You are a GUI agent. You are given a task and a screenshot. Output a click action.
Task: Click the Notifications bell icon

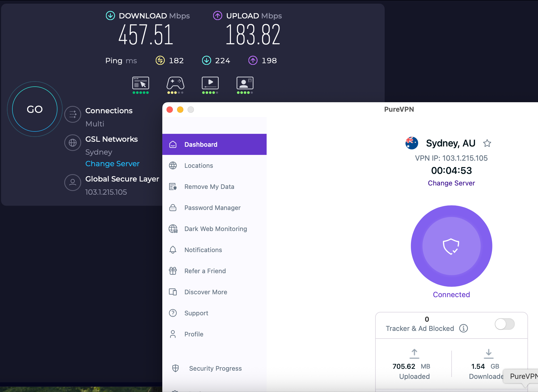click(x=173, y=250)
